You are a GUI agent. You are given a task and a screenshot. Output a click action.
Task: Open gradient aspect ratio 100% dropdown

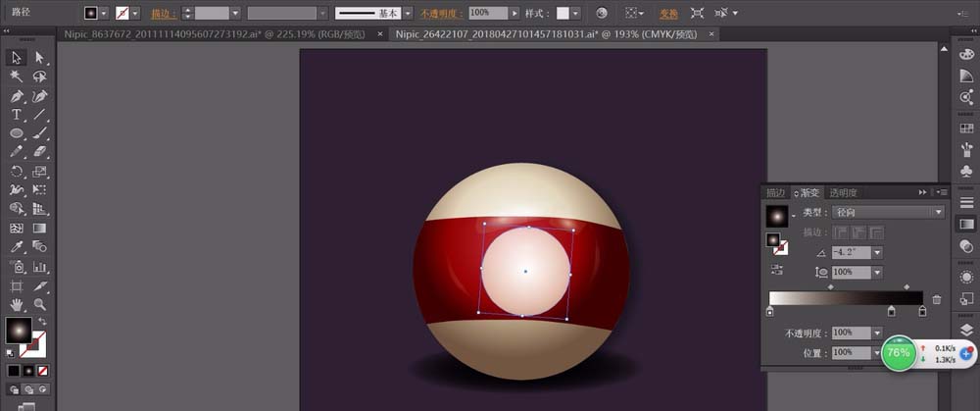[877, 272]
